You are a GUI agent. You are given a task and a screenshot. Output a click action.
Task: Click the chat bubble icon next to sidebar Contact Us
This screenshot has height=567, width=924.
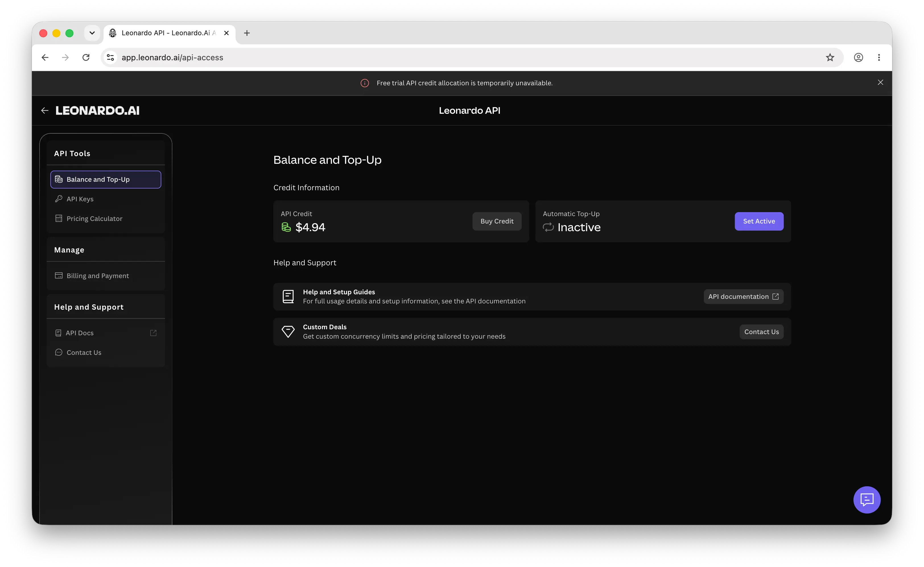click(x=59, y=352)
